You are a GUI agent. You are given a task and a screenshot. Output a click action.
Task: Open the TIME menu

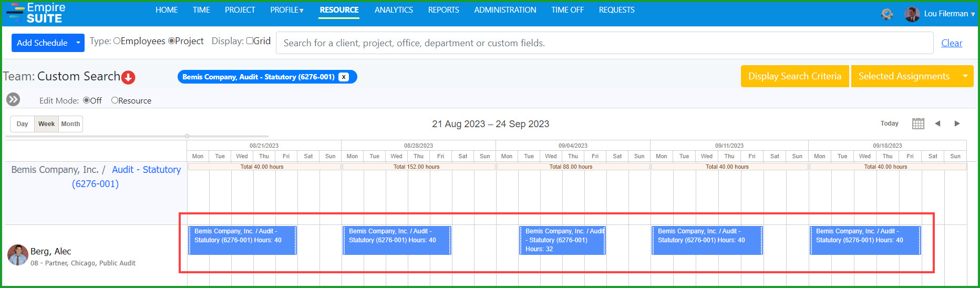point(201,10)
